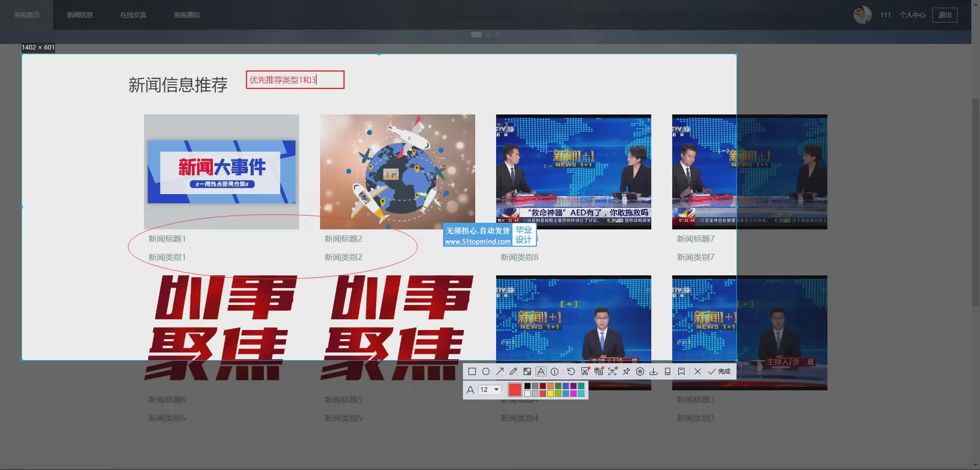Undo the last annotation
This screenshot has height=470, width=980.
click(571, 371)
